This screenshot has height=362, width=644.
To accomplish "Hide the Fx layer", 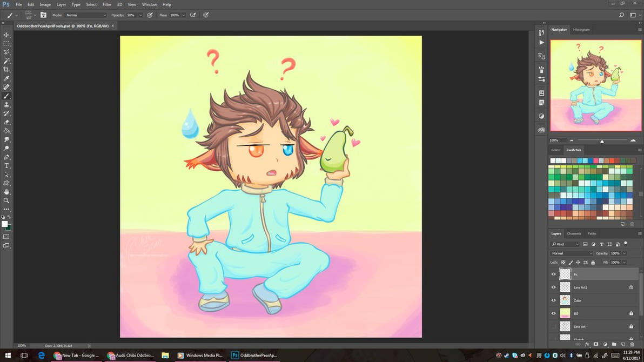I will (554, 274).
